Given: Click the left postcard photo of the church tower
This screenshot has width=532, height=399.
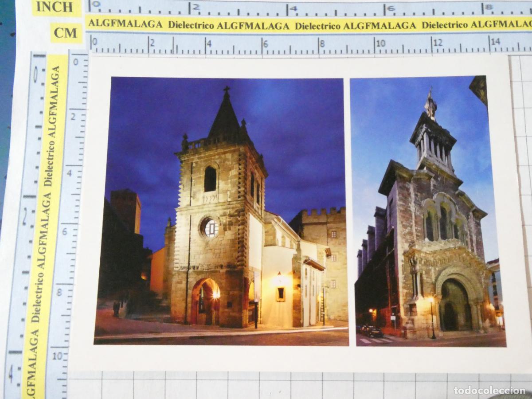Looking at the screenshot, I should tap(222, 211).
